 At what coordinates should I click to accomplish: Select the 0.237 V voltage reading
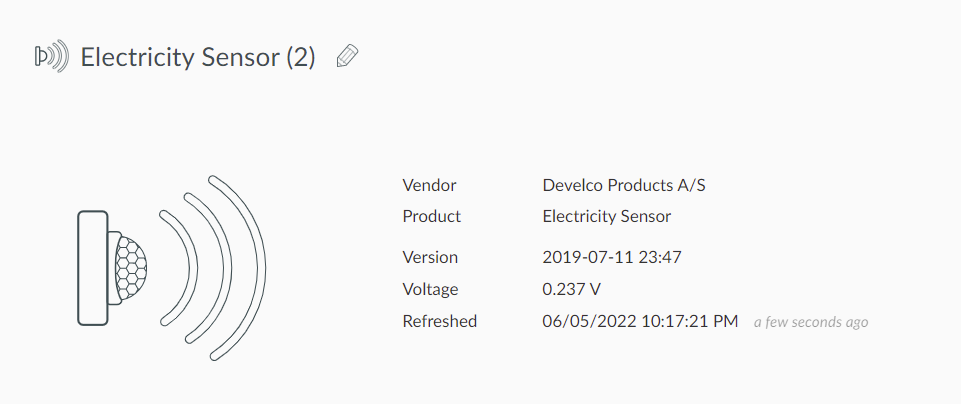tap(571, 289)
